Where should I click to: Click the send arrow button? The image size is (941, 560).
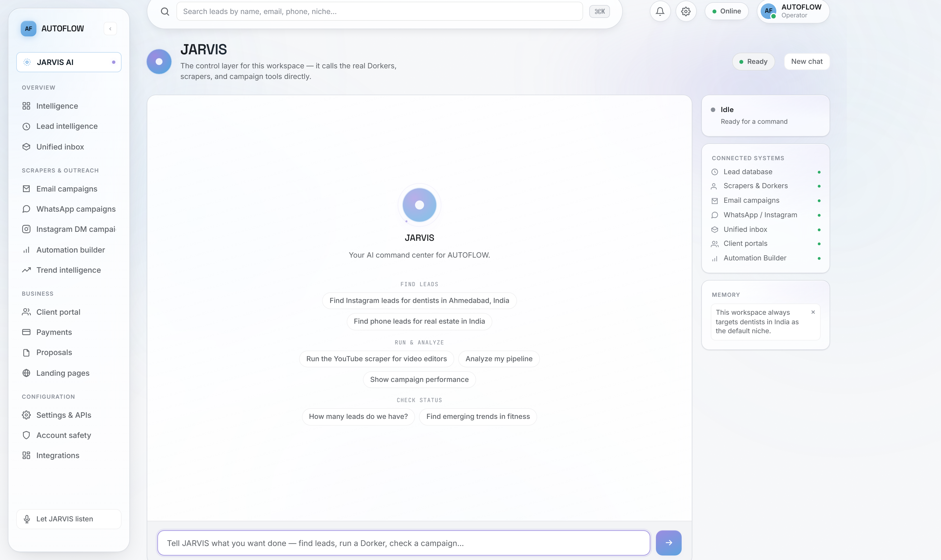tap(669, 543)
